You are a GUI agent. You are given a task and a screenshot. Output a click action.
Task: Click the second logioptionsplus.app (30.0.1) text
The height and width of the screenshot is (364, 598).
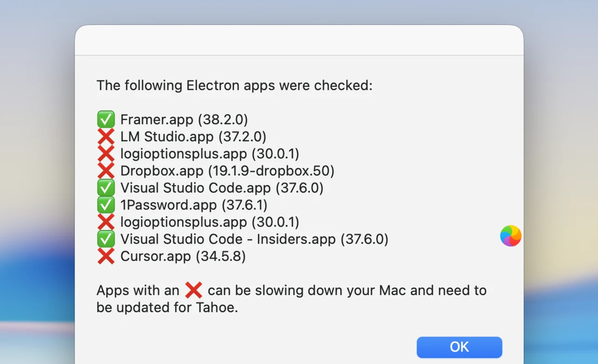point(210,222)
